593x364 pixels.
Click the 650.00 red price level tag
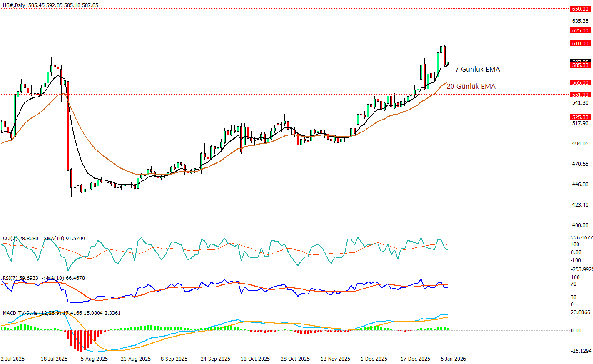[x=580, y=9]
